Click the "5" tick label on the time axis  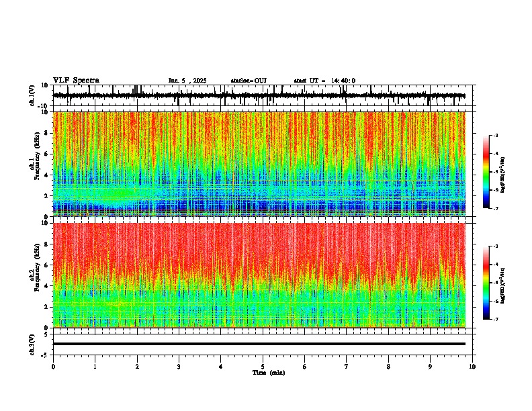[x=263, y=367]
